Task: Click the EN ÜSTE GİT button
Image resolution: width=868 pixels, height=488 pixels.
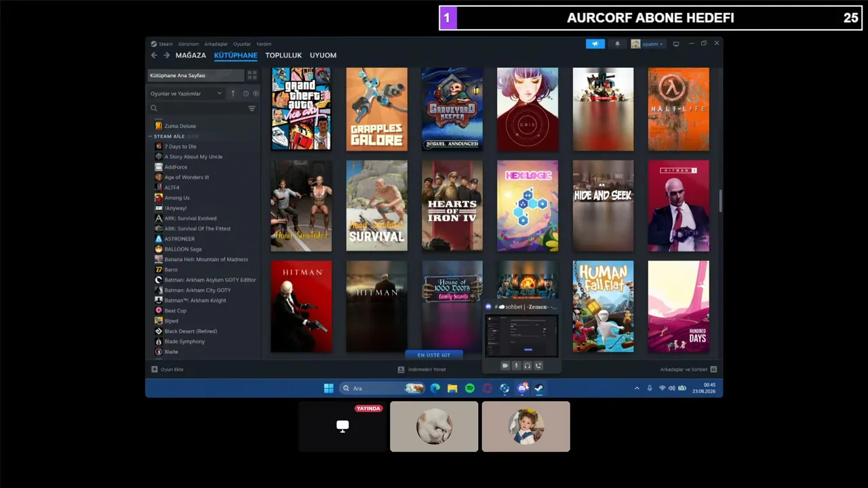Action: tap(434, 354)
